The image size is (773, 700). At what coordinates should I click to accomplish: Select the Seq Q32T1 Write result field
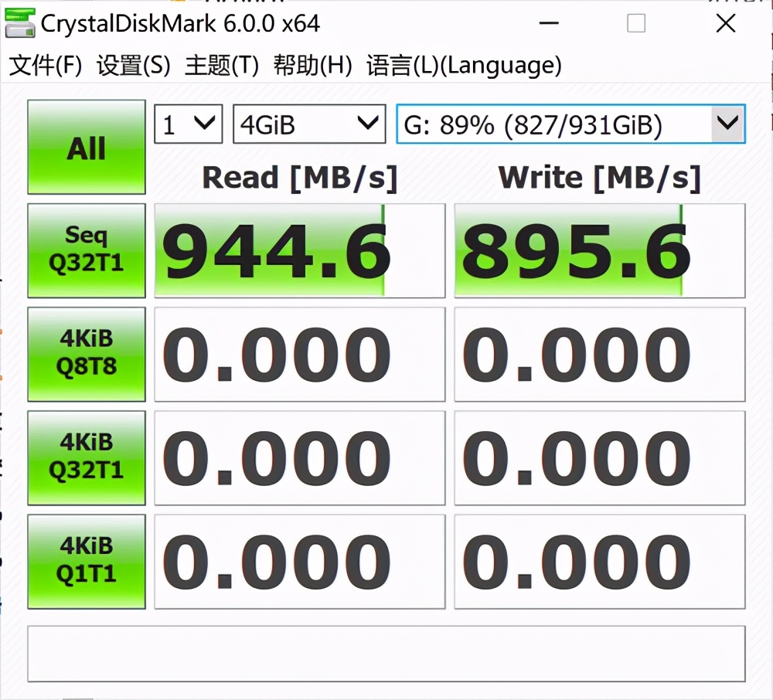[601, 250]
